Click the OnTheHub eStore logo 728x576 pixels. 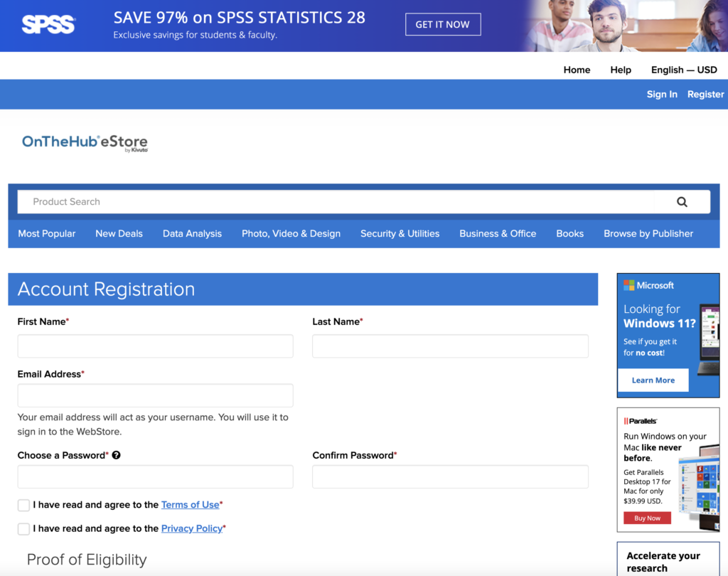[x=85, y=143]
